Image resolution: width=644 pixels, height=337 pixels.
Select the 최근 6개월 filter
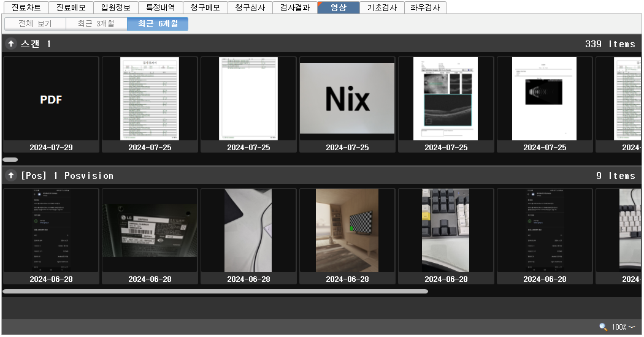click(158, 24)
